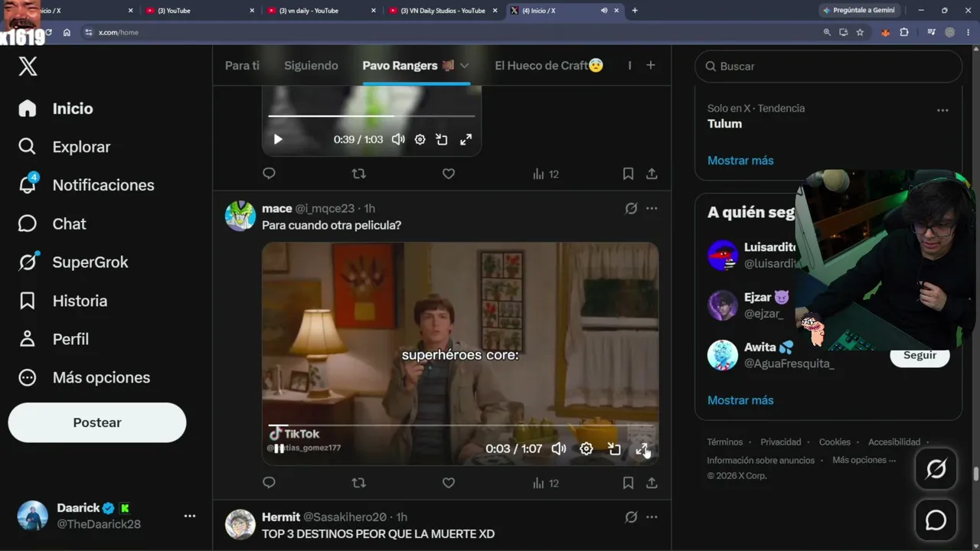Share mace's post

(652, 483)
